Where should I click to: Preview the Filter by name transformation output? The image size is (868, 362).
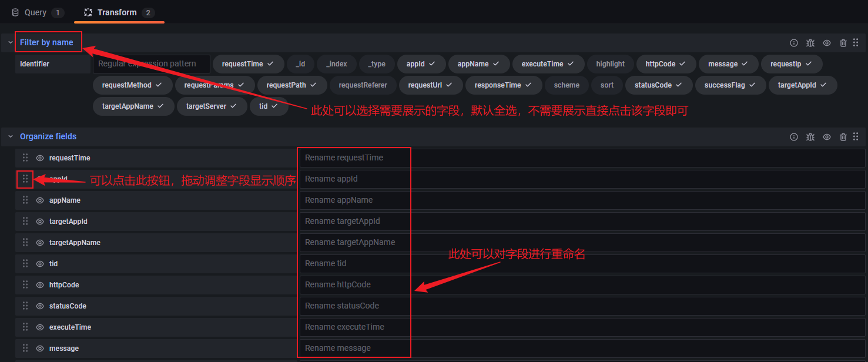pyautogui.click(x=827, y=43)
